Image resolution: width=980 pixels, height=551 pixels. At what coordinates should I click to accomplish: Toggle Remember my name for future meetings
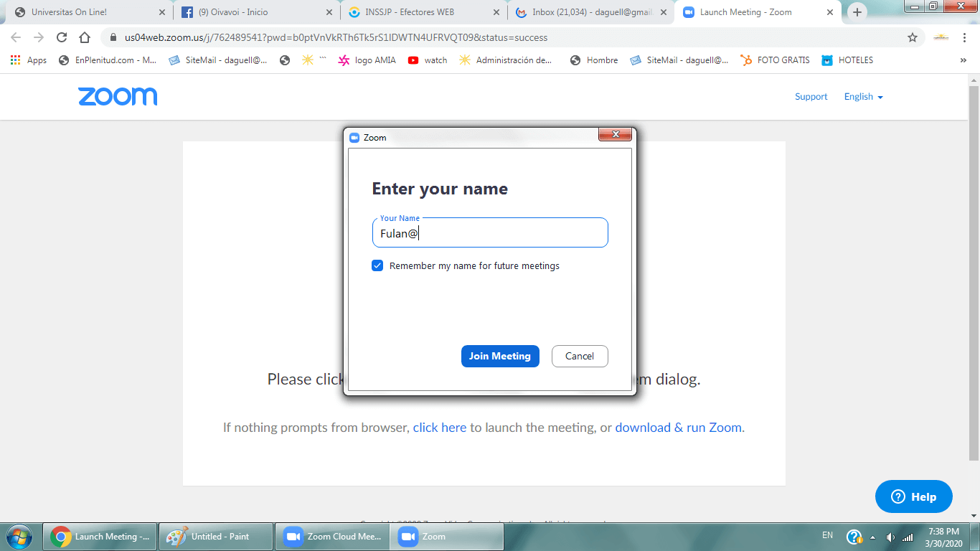click(x=377, y=265)
